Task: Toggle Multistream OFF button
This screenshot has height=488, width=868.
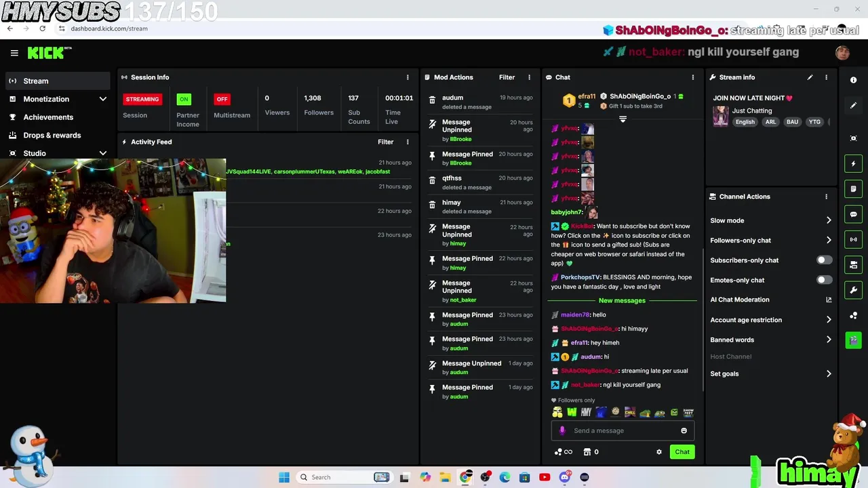Action: (x=222, y=99)
